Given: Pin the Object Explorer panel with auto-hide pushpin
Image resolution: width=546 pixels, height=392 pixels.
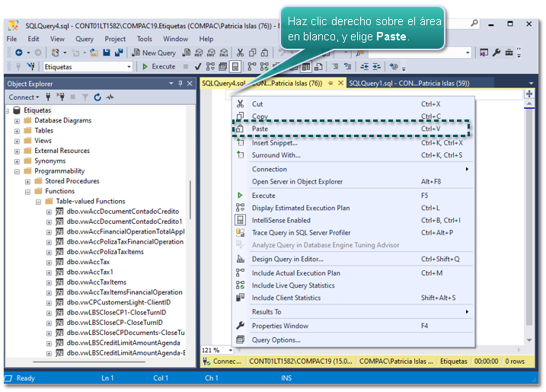Looking at the screenshot, I should tap(180, 84).
